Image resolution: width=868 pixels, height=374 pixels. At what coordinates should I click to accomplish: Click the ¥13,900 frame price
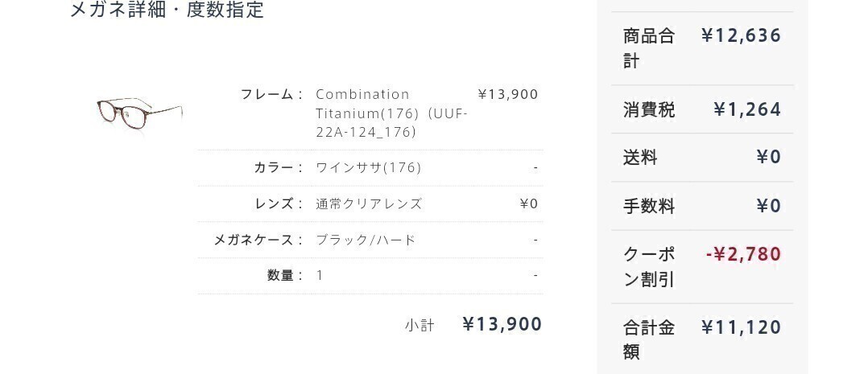point(507,94)
